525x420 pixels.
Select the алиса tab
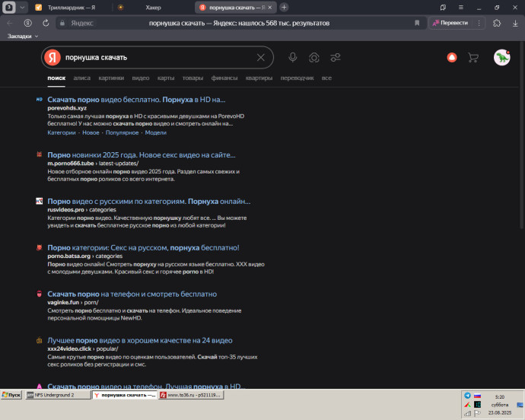tap(82, 78)
